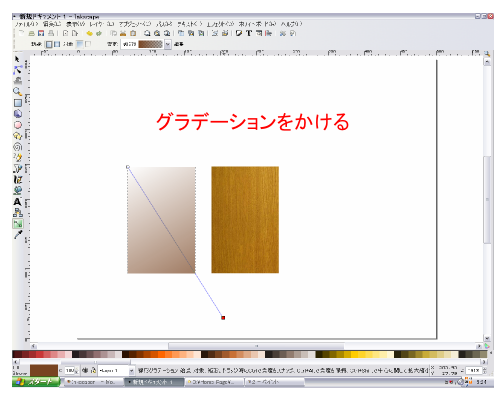
Task: Switch to the Paint taskbar button
Action: [x=274, y=382]
